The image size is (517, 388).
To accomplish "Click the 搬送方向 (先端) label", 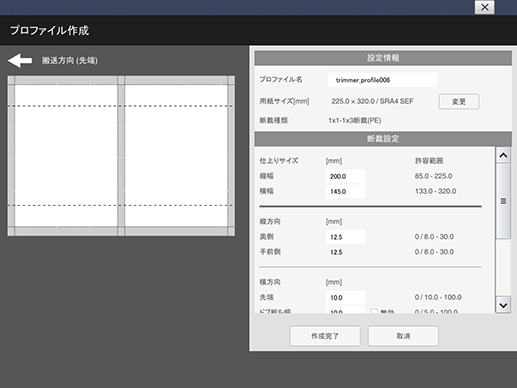I will pyautogui.click(x=70, y=61).
